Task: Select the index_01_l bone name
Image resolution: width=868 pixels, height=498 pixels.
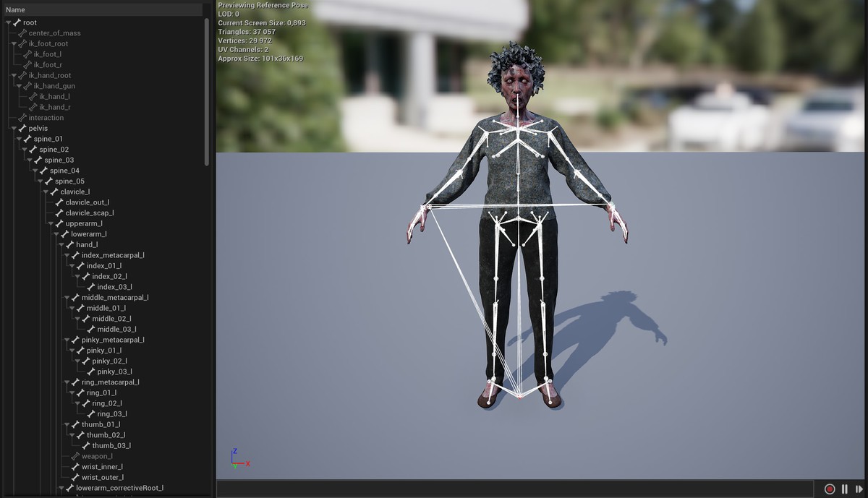Action: tap(104, 266)
